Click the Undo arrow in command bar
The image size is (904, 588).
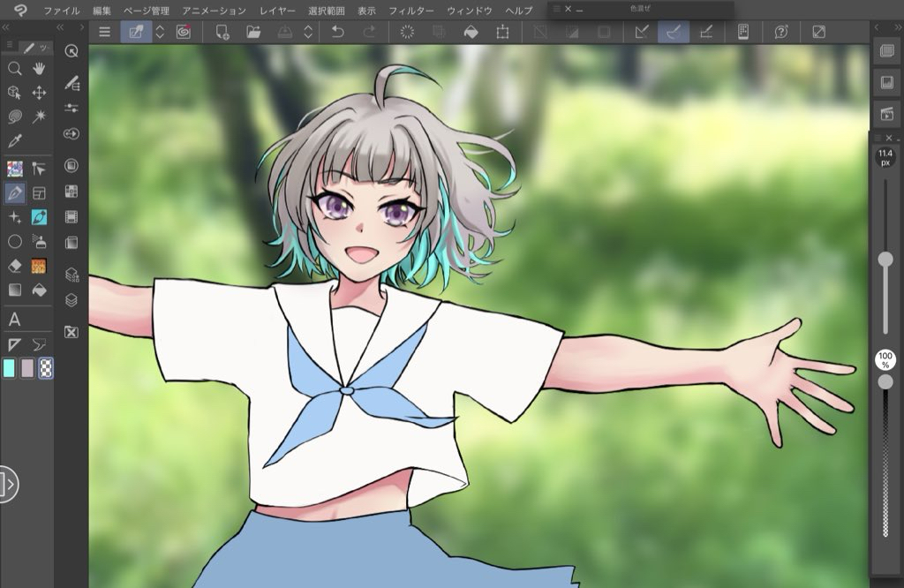[x=337, y=33]
